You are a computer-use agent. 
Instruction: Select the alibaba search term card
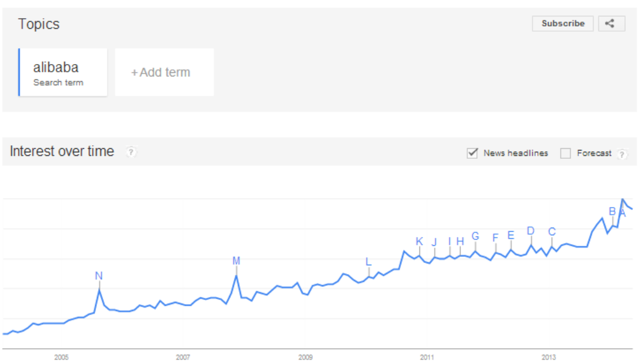pyautogui.click(x=63, y=72)
